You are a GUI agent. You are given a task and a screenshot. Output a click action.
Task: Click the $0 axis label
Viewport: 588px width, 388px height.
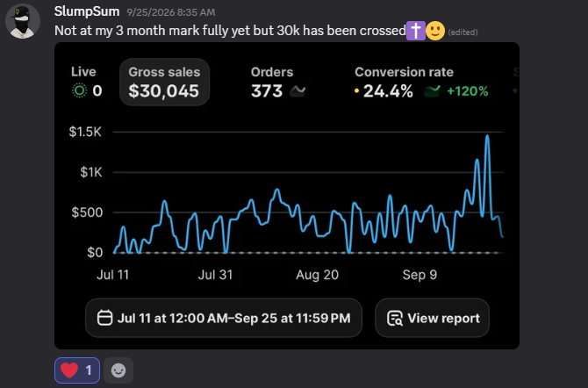95,253
